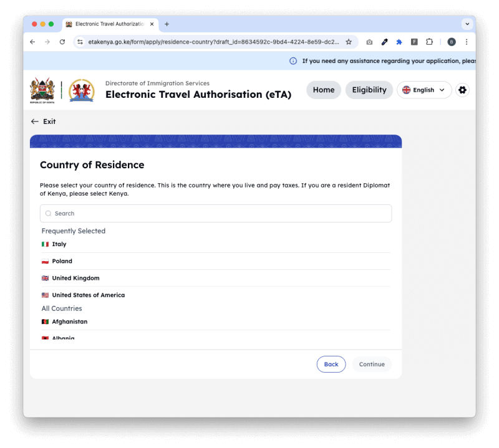Screen dimensions: 499x448
Task: Open settings gear icon
Action: click(462, 90)
